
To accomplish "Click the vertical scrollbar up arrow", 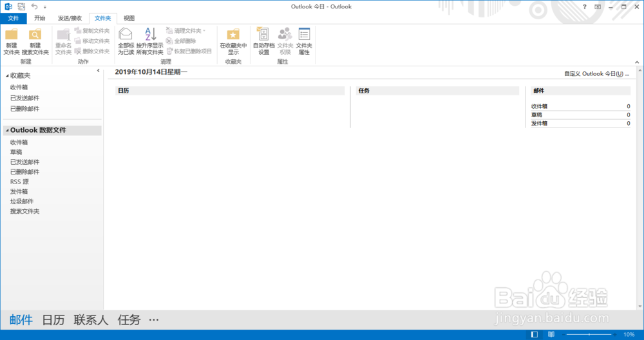I will pos(640,71).
